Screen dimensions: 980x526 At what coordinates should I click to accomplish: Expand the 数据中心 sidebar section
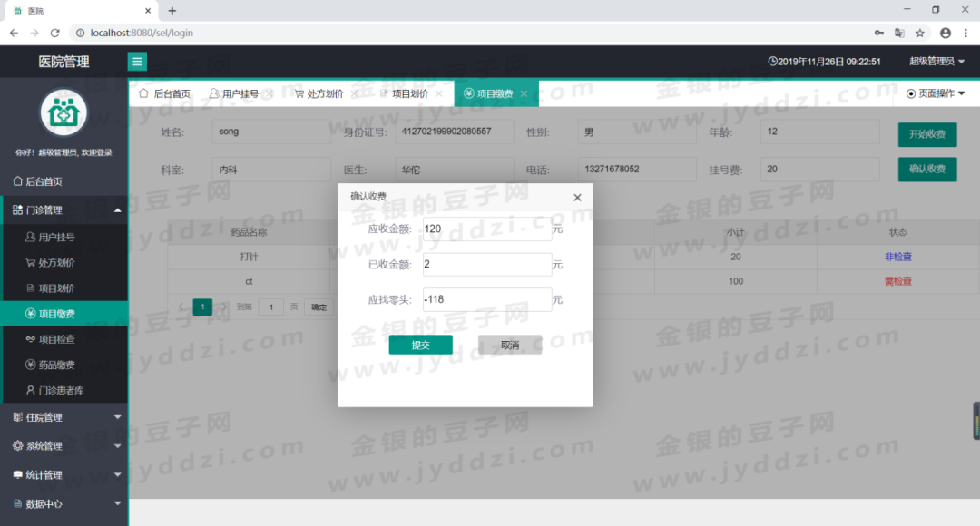click(x=64, y=503)
